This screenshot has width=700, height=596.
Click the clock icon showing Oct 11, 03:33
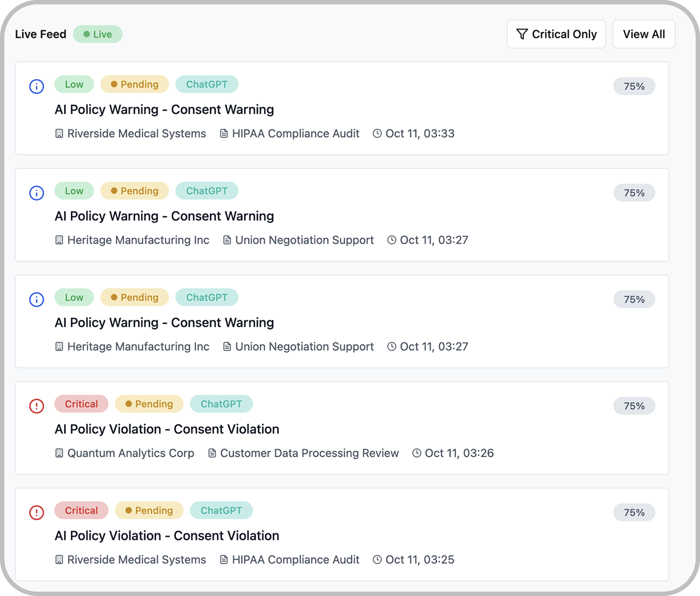pyautogui.click(x=377, y=133)
